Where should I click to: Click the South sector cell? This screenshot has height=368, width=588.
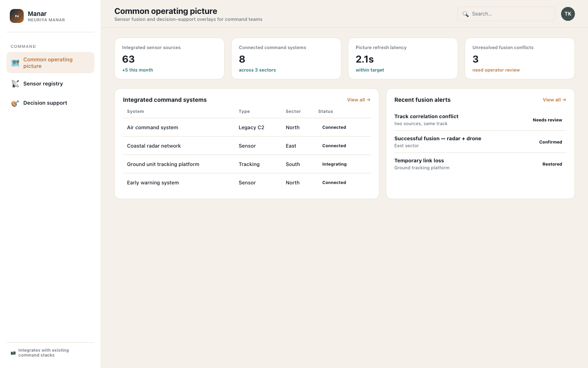293,164
